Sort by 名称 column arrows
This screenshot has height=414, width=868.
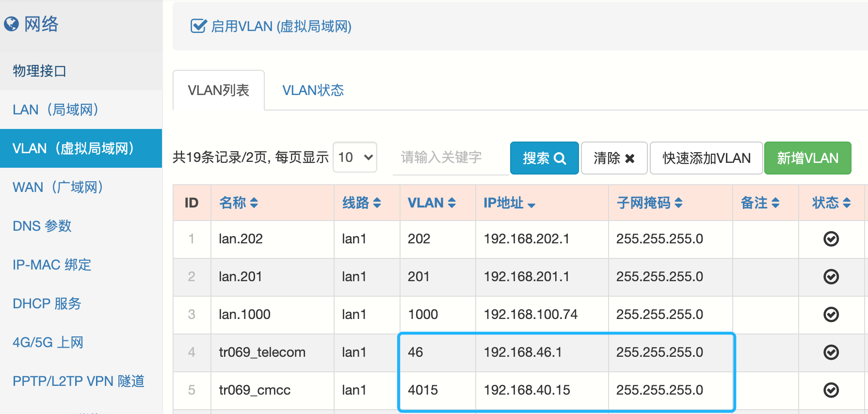click(x=254, y=203)
